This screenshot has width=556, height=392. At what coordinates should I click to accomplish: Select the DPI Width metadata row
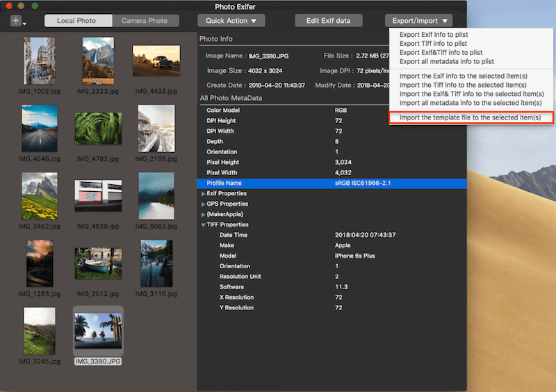click(x=332, y=131)
